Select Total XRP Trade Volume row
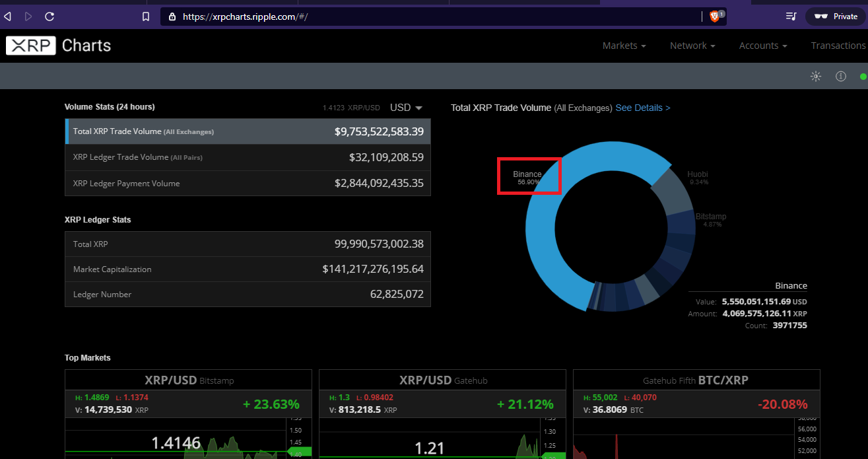 [x=248, y=131]
